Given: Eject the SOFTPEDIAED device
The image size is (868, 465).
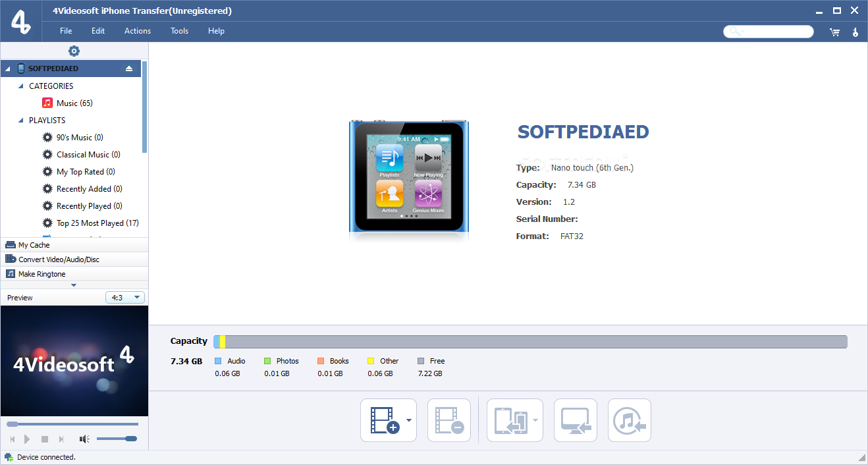Looking at the screenshot, I should (129, 68).
